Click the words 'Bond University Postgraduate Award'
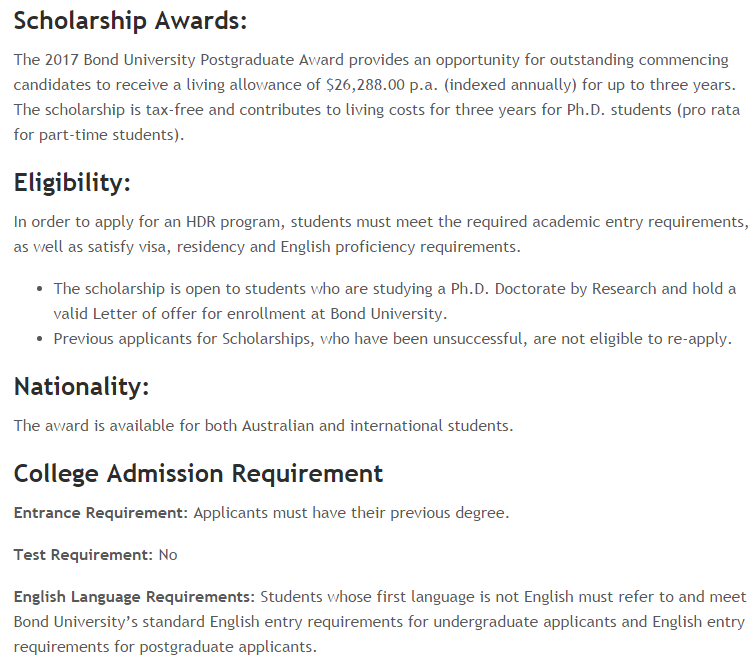The image size is (752, 670). point(213,60)
